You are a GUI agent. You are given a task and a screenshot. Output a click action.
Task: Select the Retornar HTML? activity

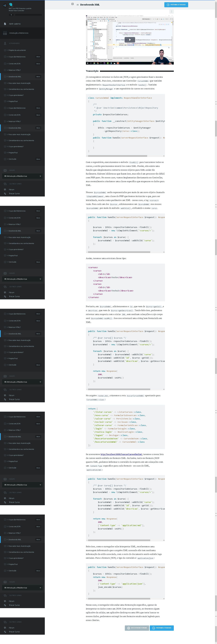14,70
